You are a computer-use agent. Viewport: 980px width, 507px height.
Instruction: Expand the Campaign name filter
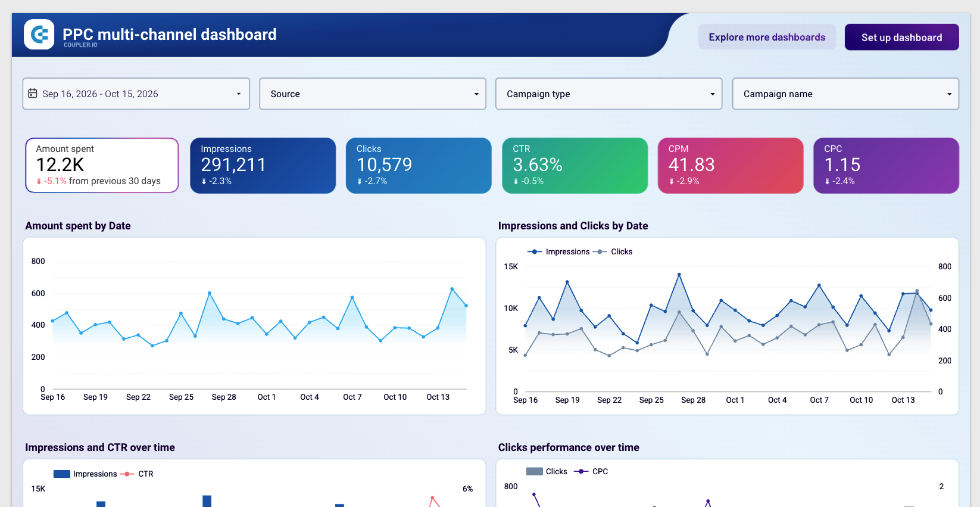tap(845, 94)
